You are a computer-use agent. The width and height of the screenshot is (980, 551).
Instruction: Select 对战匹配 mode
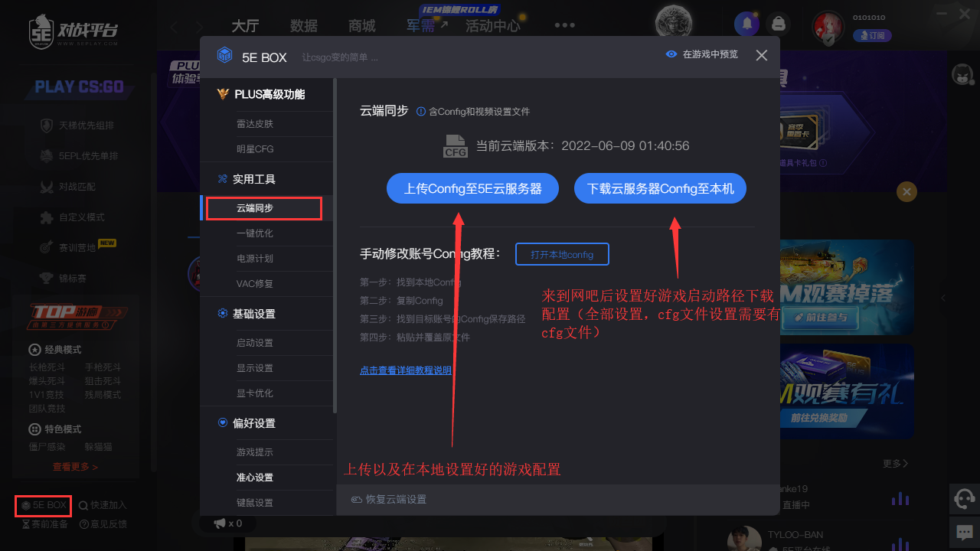(68, 187)
